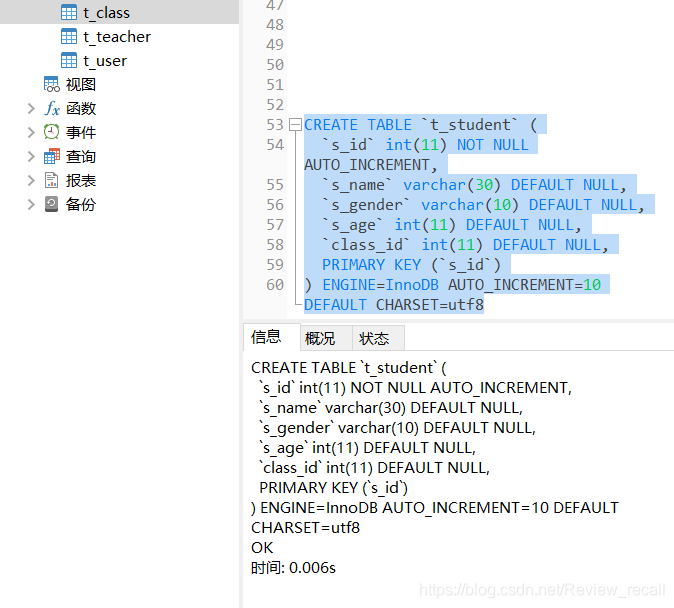
Task: Select the 函数 tree item label
Action: (81, 108)
